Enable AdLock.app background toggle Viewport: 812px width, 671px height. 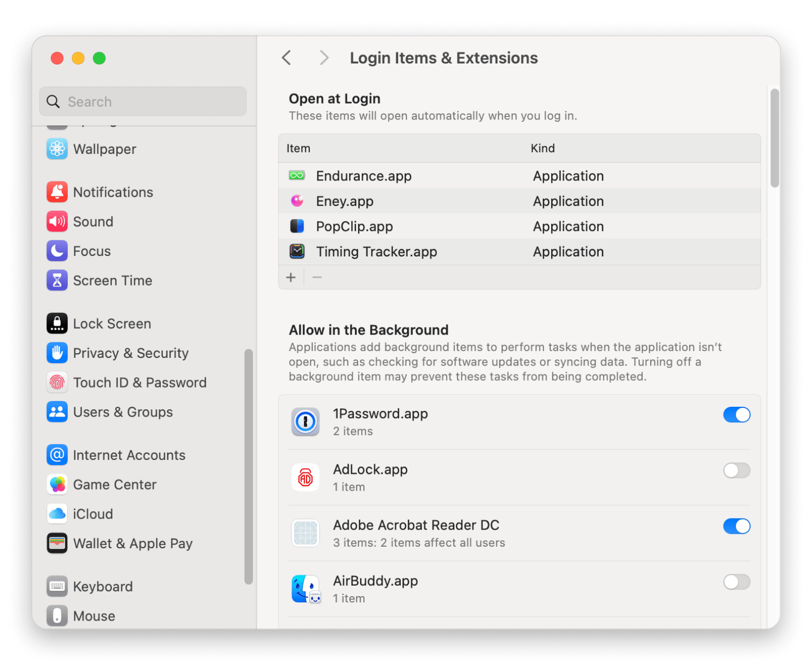coord(737,471)
